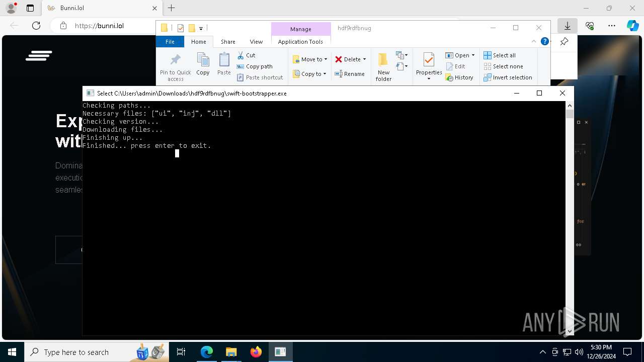This screenshot has width=644, height=362.
Task: Open the File menu in Explorer
Action: [170, 42]
